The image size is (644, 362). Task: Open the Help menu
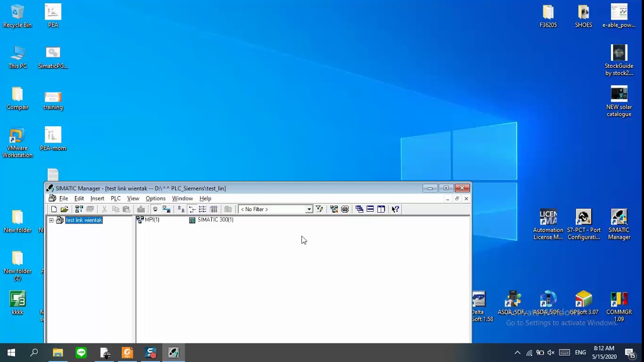pos(205,199)
